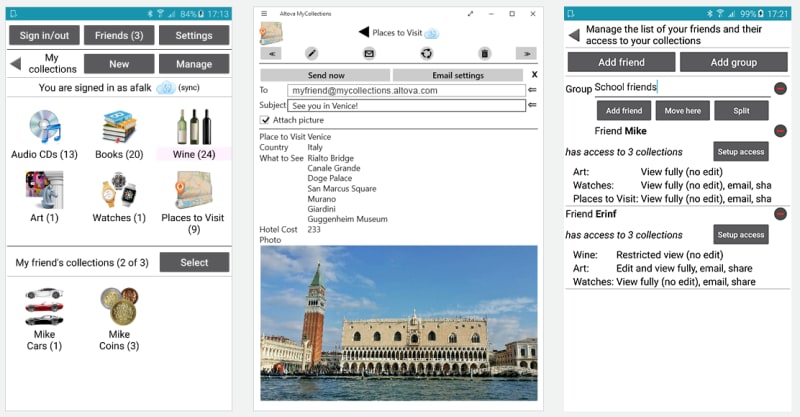Image resolution: width=800 pixels, height=417 pixels.
Task: Click the pencil edit icon
Action: pos(311,53)
